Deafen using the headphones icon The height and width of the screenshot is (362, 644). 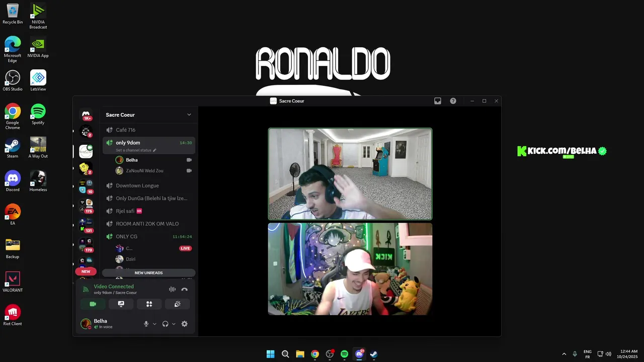click(x=165, y=324)
